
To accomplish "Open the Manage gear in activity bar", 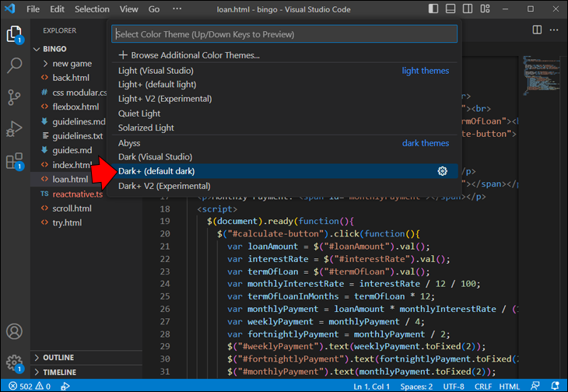I will [x=15, y=362].
